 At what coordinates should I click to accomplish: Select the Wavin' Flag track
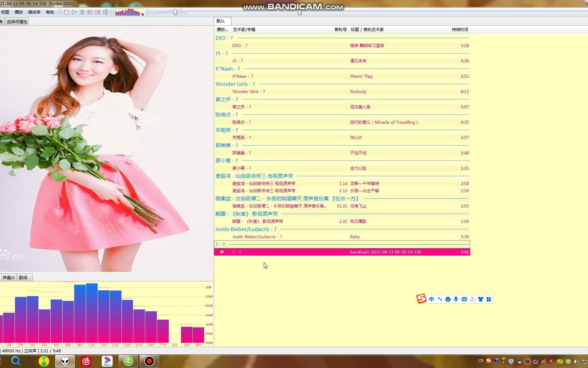click(x=342, y=76)
